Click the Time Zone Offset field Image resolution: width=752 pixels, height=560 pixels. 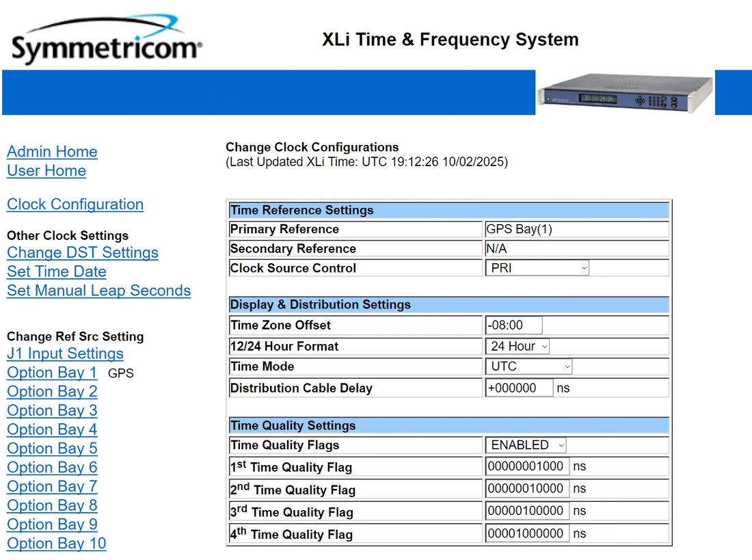[x=513, y=325]
